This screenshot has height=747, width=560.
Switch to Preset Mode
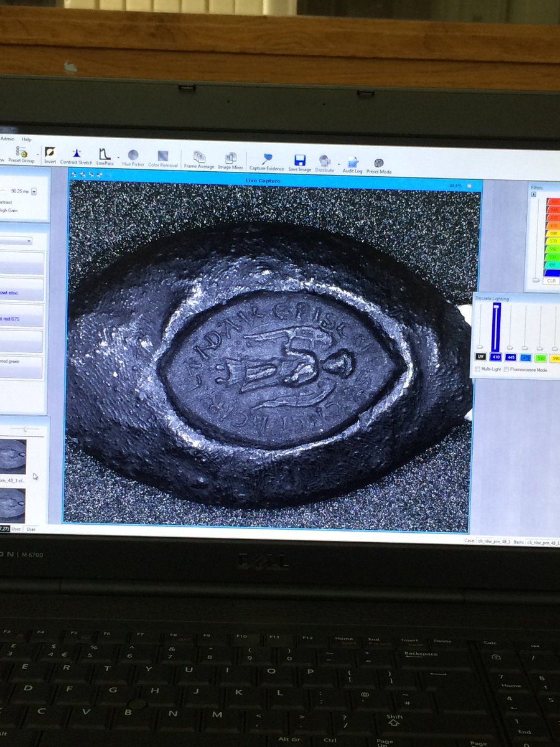point(379,166)
